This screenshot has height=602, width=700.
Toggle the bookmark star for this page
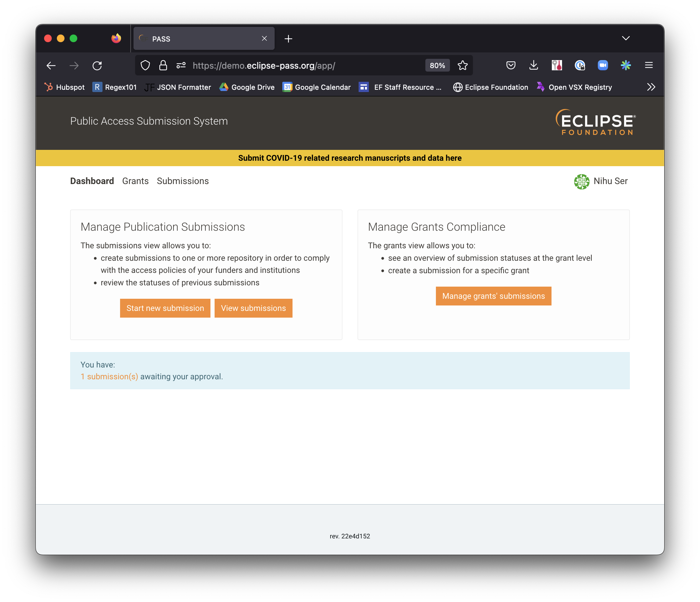coord(463,65)
